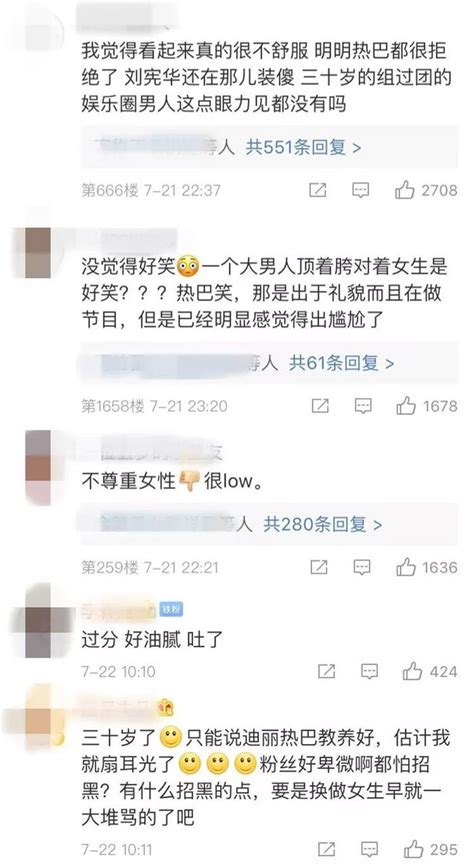Reply to the floor 666 comment

pyautogui.click(x=361, y=191)
